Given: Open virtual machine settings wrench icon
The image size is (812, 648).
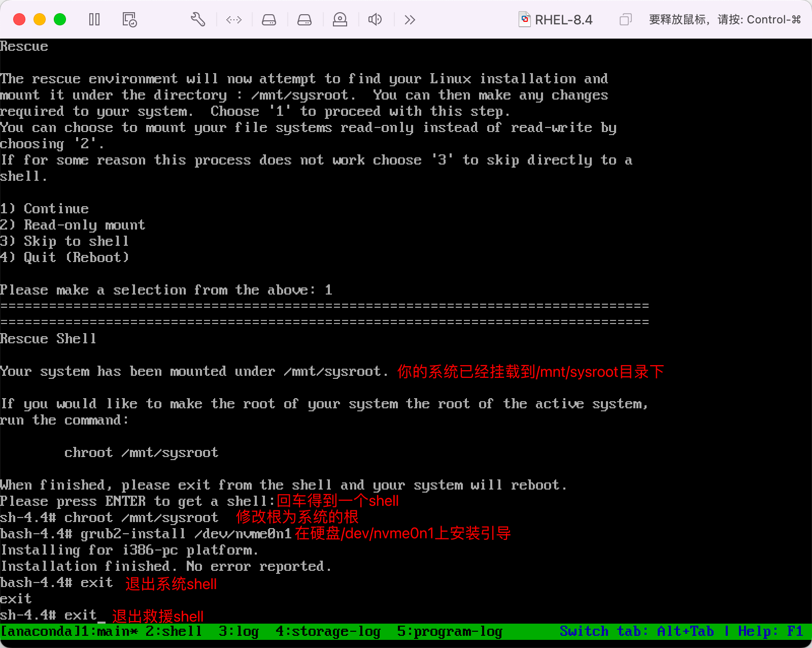Looking at the screenshot, I should (x=198, y=20).
